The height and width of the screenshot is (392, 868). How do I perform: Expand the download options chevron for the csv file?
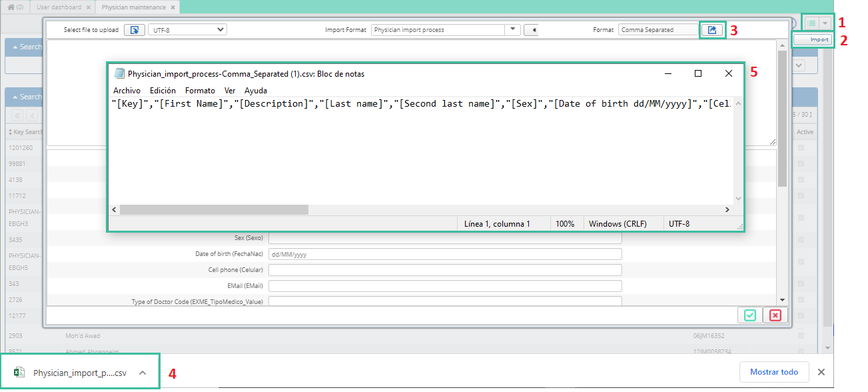[x=142, y=373]
